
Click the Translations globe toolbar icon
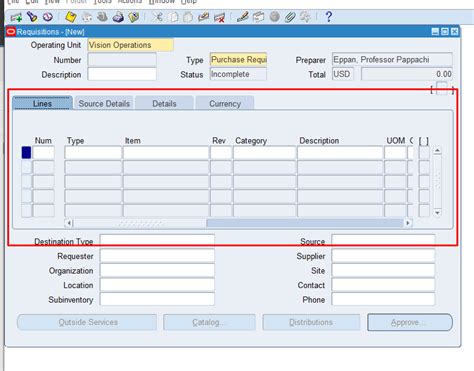pos(274,17)
